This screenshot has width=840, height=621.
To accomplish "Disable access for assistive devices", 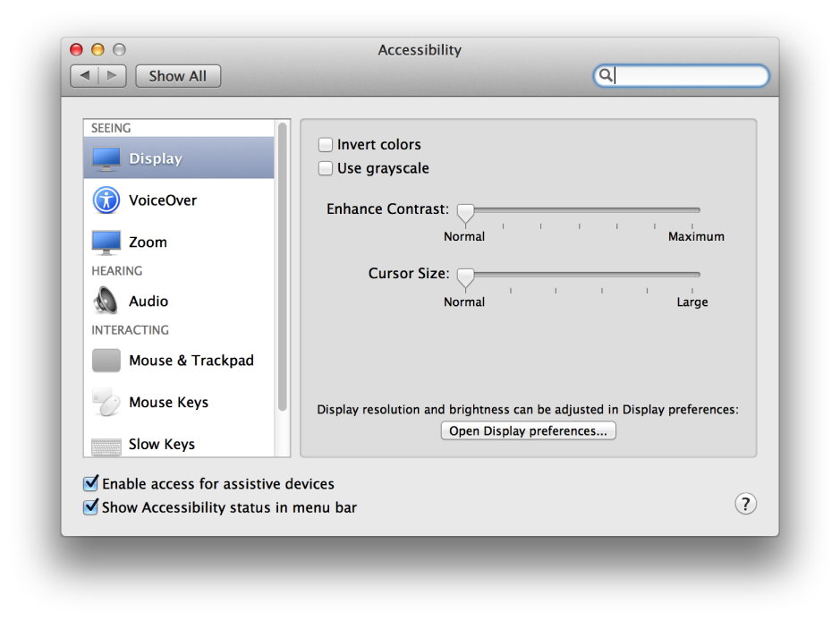I will [90, 484].
